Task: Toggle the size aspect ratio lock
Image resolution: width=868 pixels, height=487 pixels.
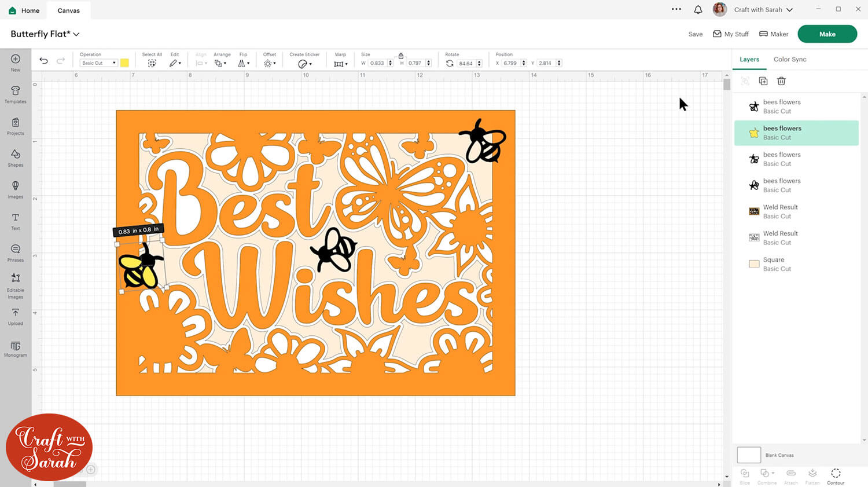Action: (400, 56)
